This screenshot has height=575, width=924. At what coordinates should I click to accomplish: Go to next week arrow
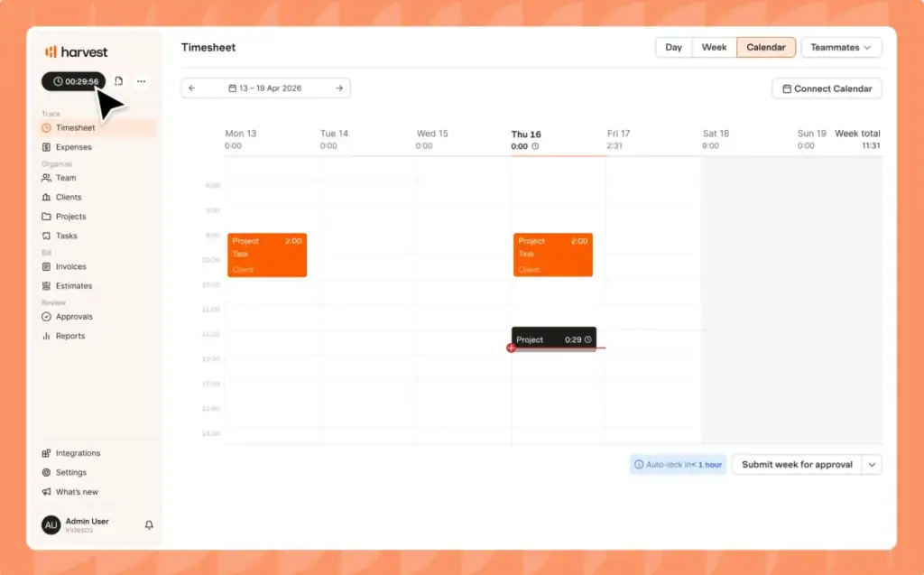[x=339, y=88]
